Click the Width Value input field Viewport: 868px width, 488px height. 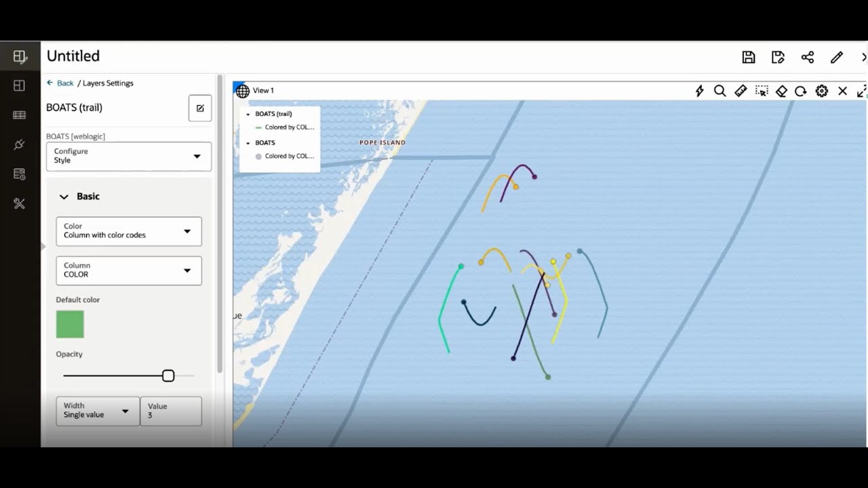pos(171,411)
